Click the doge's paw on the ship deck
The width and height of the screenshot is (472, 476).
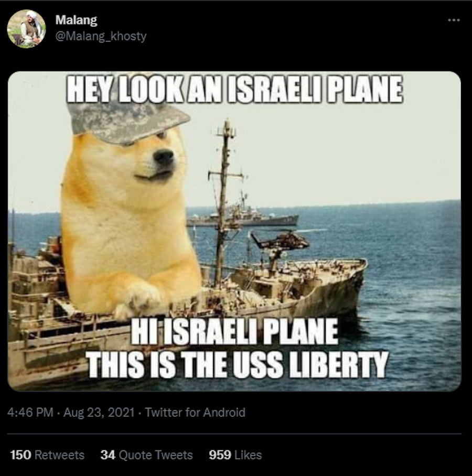[138, 301]
